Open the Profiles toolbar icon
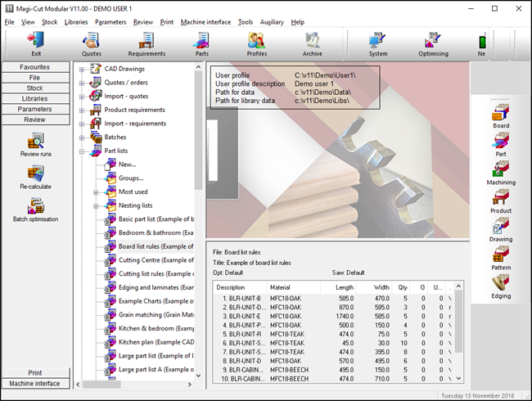 pos(256,43)
